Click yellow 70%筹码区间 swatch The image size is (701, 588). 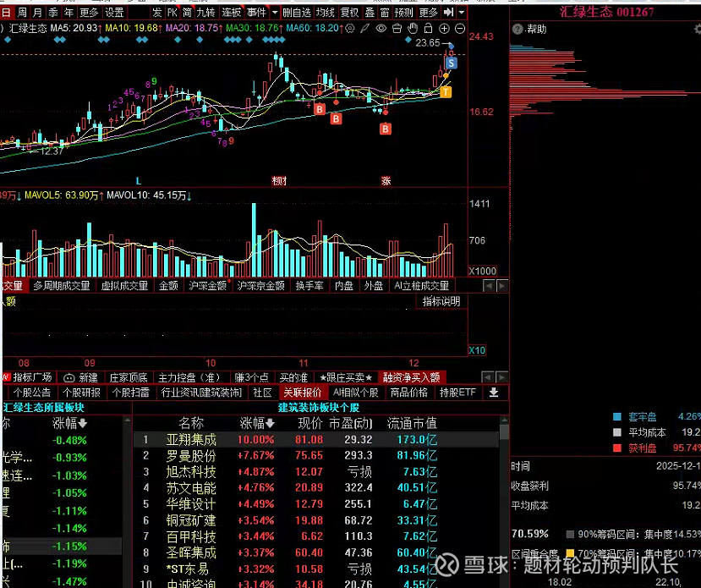tap(570, 553)
